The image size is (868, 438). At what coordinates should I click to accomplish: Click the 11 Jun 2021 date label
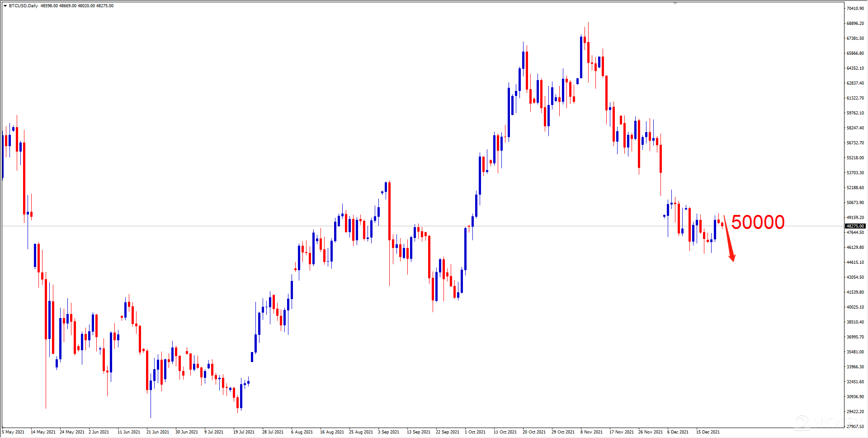pos(128,432)
